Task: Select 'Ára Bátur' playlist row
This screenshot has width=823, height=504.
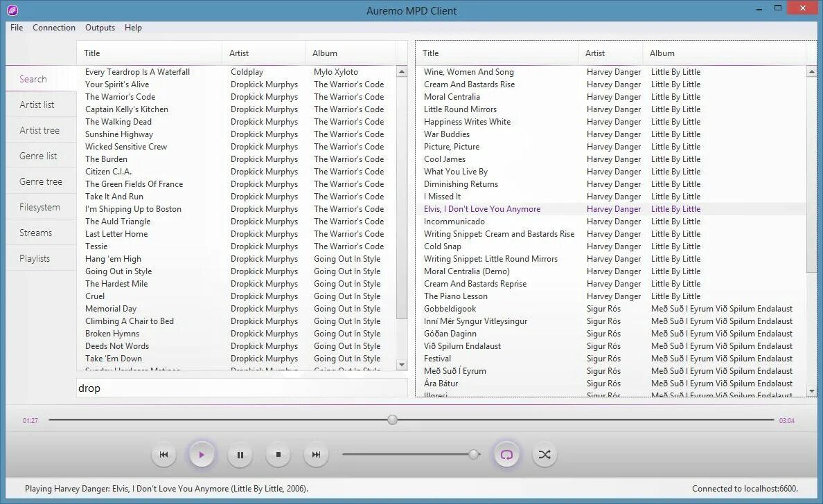Action: point(612,384)
